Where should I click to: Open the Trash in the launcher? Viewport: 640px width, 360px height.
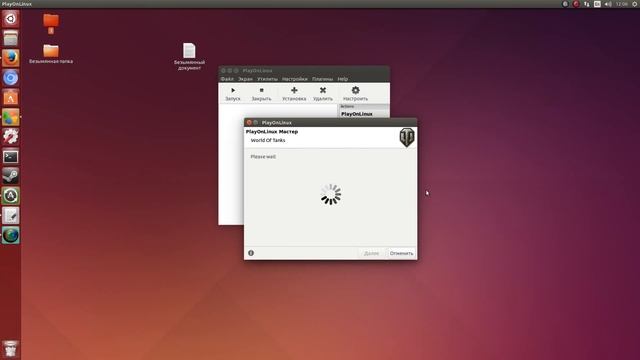point(11,349)
